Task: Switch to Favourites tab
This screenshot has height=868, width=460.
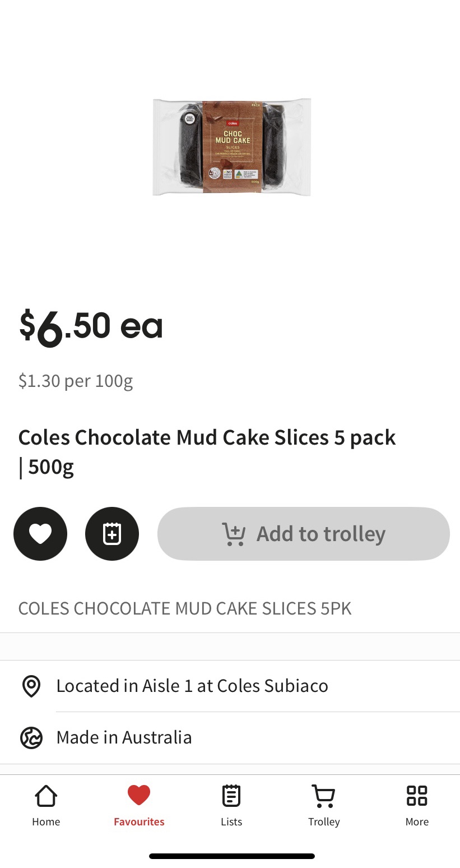Action: (x=139, y=806)
